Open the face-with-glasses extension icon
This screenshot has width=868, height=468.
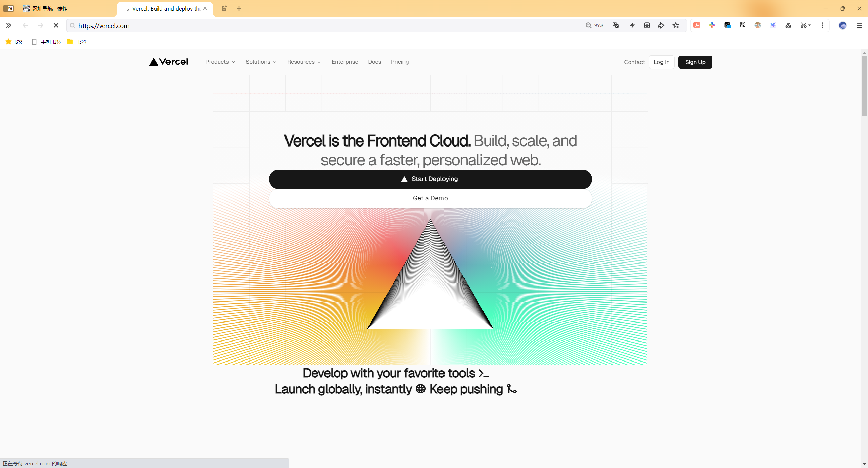point(758,25)
